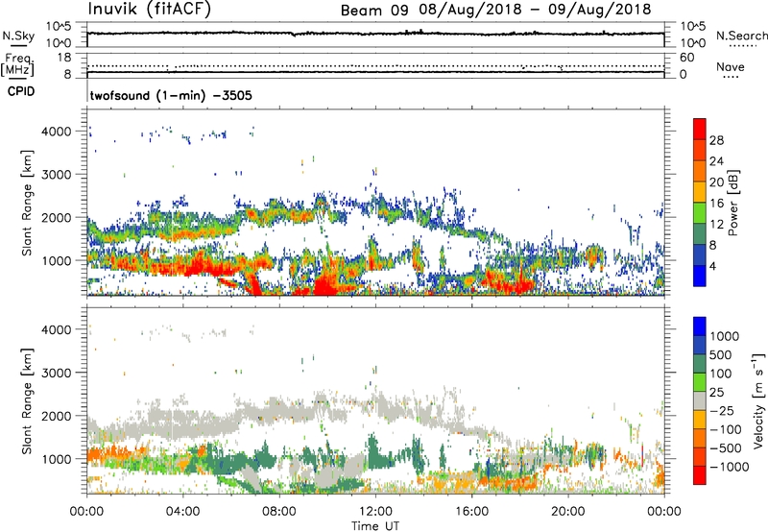Select 'Slant Range [km]' label of Power panel

pyautogui.click(x=27, y=203)
